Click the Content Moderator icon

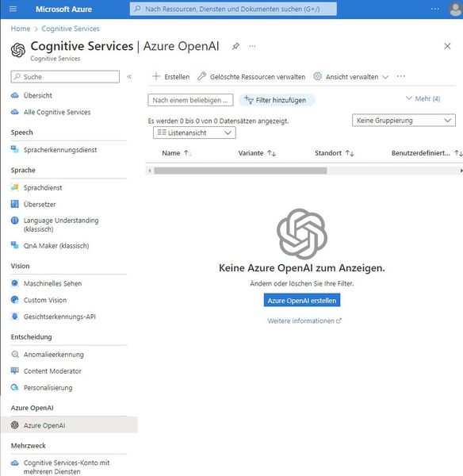[14, 370]
